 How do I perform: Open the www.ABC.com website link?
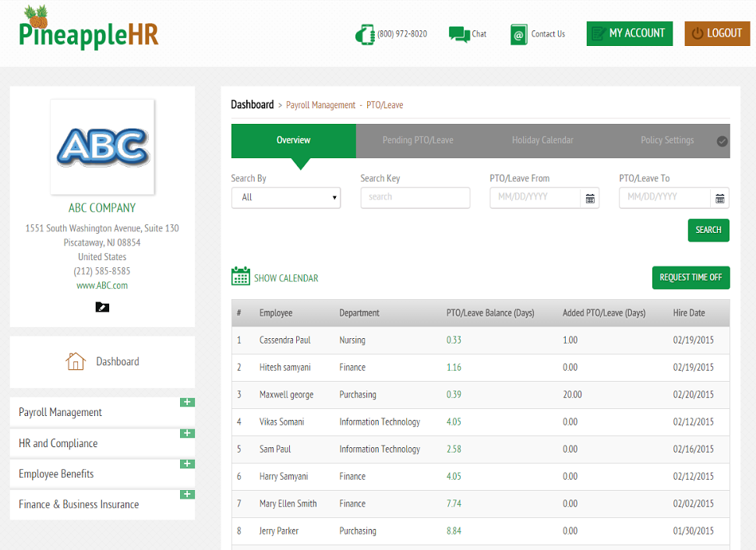pyautogui.click(x=102, y=285)
